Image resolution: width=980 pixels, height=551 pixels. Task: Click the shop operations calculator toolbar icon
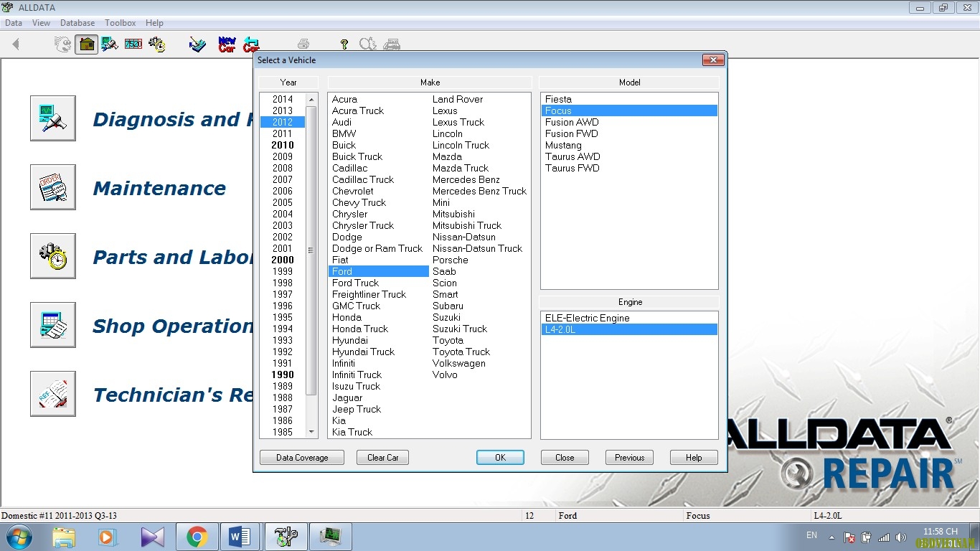pyautogui.click(x=197, y=44)
